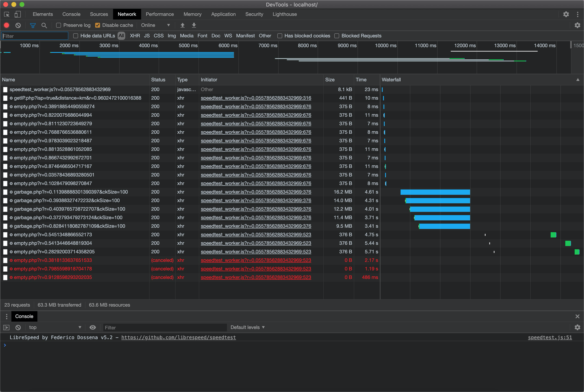Click the inspect element picker icon
This screenshot has width=584, height=392.
7,14
